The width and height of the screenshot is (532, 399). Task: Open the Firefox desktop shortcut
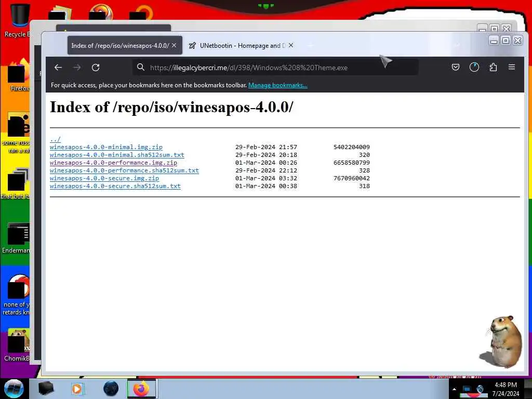[x=19, y=75]
